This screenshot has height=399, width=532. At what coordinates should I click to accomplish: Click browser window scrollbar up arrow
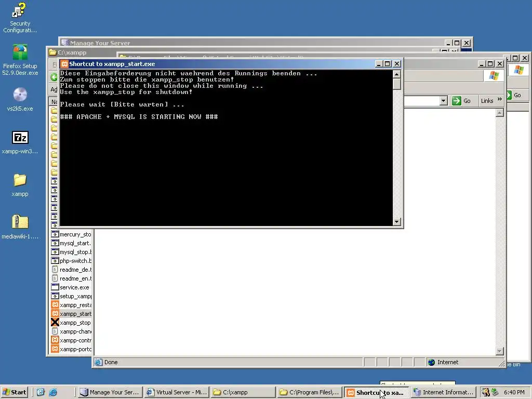coord(499,113)
